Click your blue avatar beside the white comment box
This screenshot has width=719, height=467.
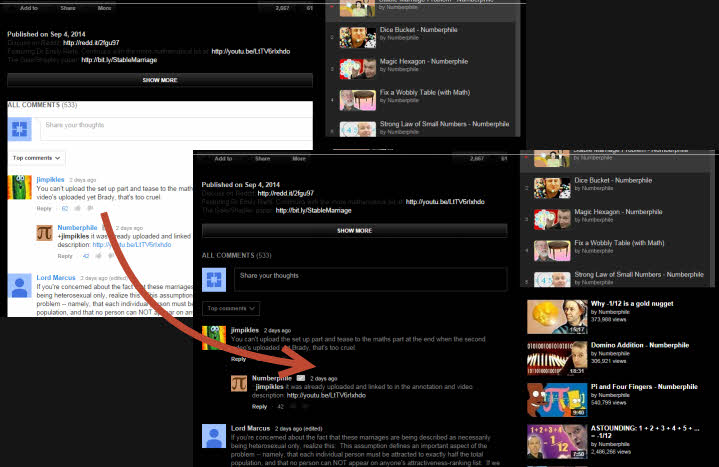[x=20, y=129]
